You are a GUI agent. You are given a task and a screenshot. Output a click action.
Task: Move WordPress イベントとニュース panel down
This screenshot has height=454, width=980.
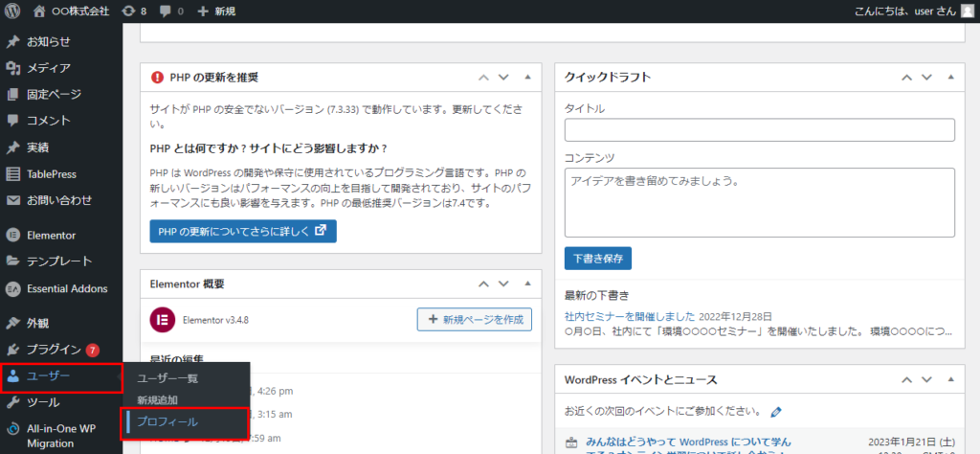click(925, 379)
